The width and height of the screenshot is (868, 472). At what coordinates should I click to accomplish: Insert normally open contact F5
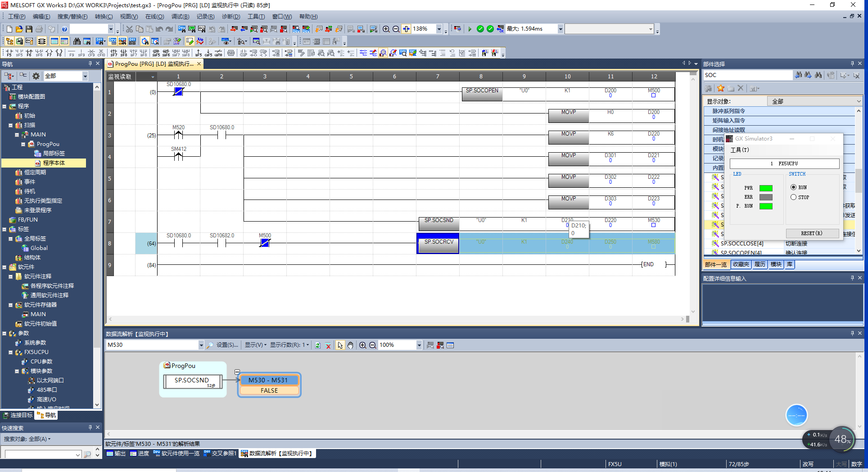pos(9,53)
